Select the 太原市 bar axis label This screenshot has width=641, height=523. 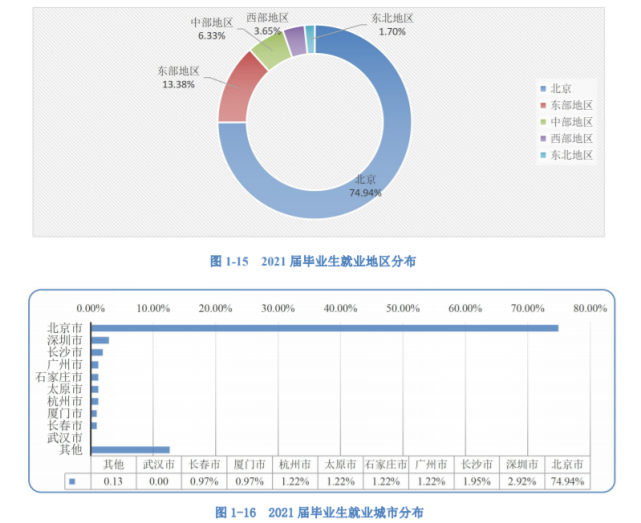click(x=65, y=389)
